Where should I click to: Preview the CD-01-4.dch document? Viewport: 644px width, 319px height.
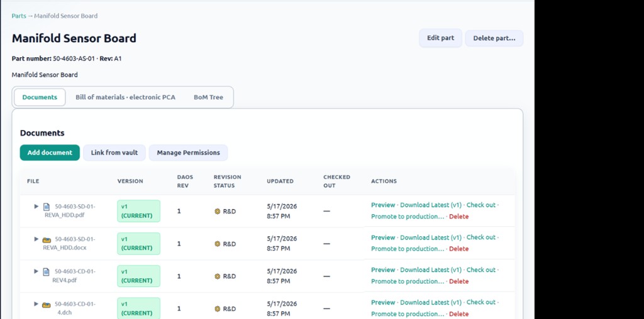pos(383,302)
